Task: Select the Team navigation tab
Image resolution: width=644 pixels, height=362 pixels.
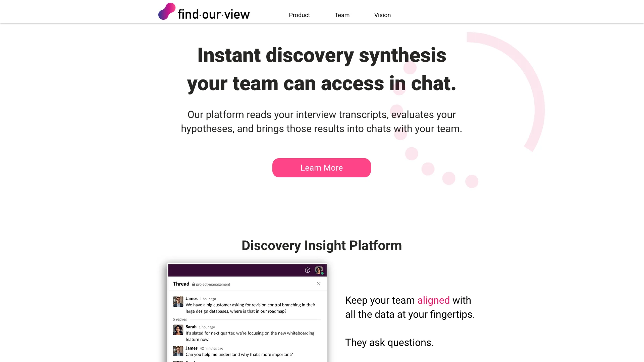Action: tap(342, 15)
